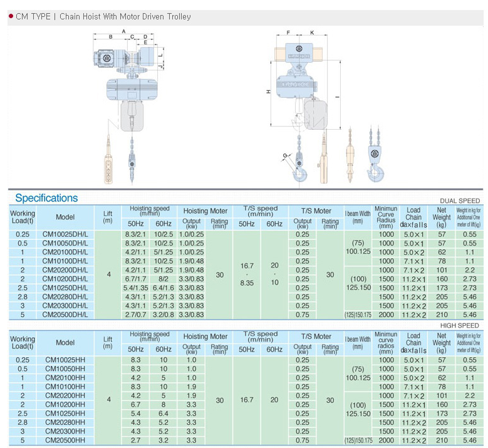Click T/S Moter header in high speed table
Viewport: 488px width, 448px height.
316,336
